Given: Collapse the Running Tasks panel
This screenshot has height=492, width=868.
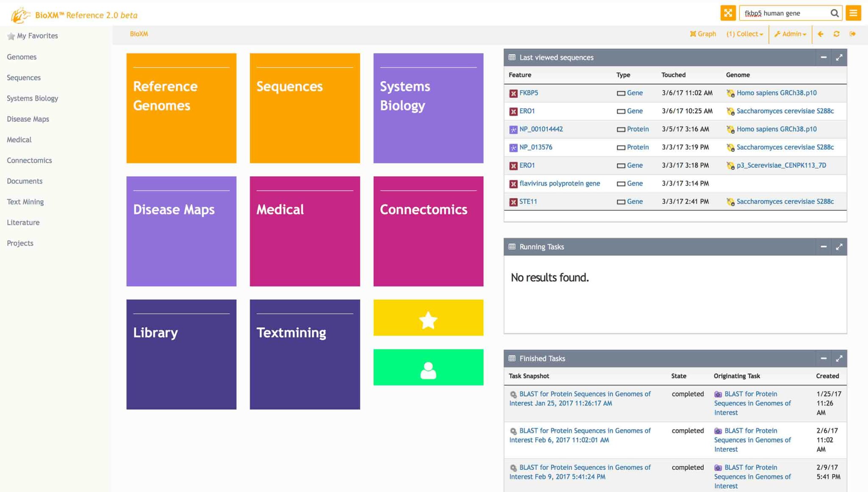Looking at the screenshot, I should 824,247.
